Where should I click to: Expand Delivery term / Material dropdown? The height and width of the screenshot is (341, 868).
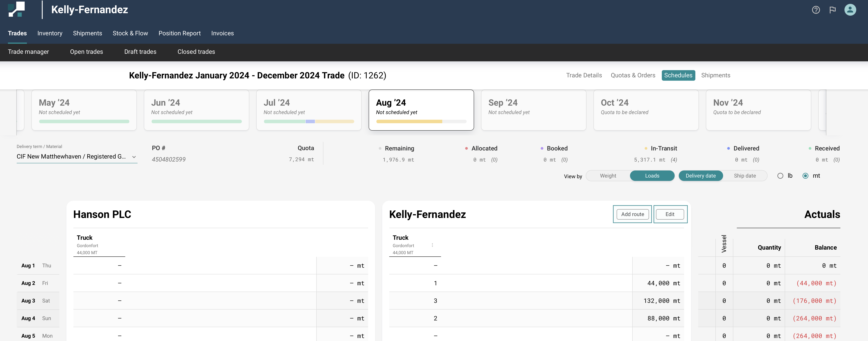[77, 156]
